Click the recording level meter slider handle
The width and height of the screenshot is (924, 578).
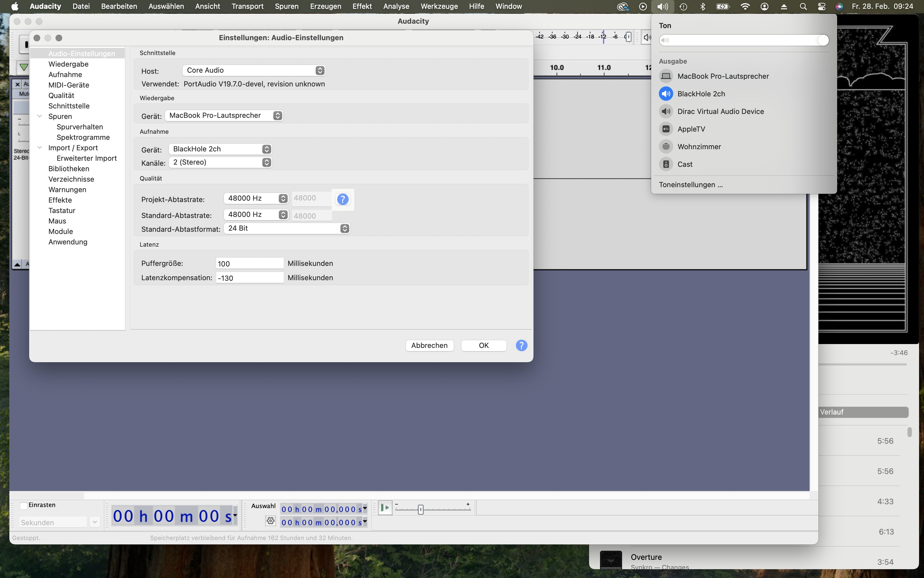coord(628,37)
